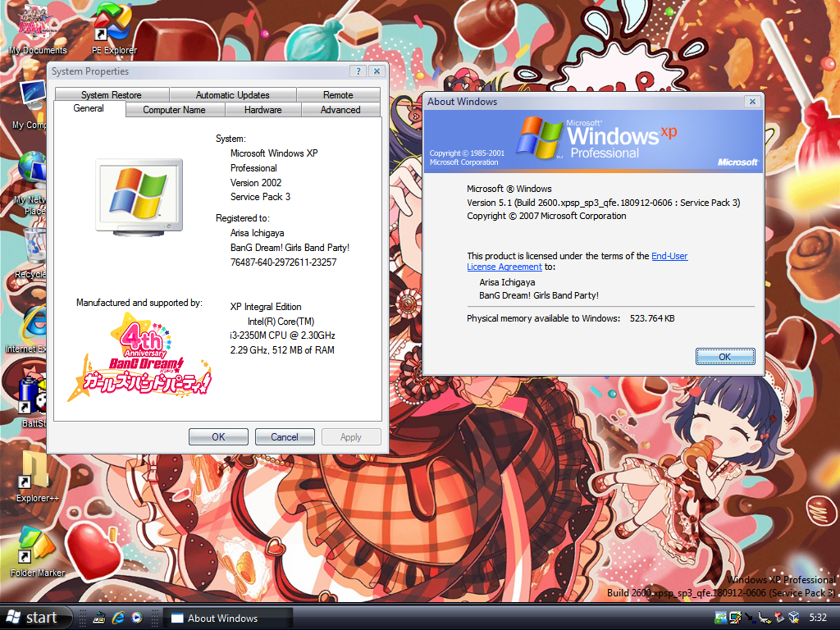840x630 pixels.
Task: Switch to the Automatic Updates tab
Action: (232, 95)
